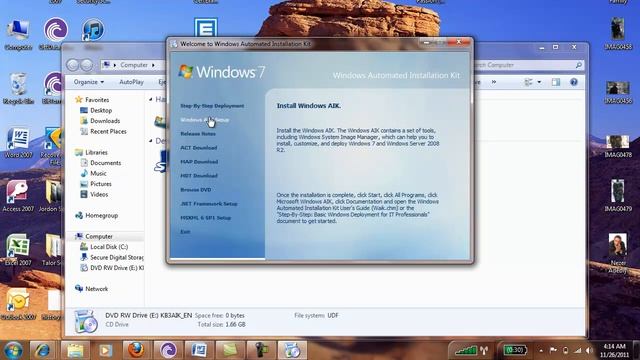Show hidden tray icons arrow
This screenshot has width=640, height=360.
tap(541, 350)
